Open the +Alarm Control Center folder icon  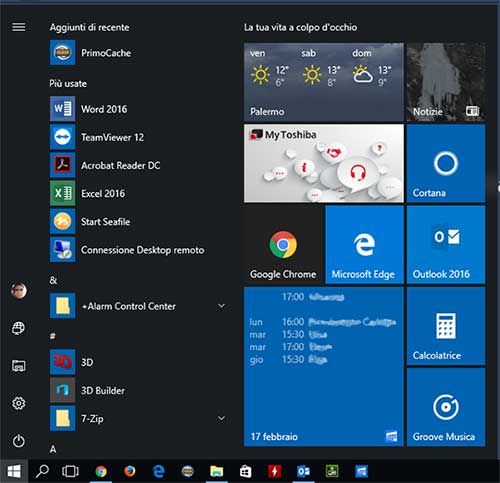click(x=63, y=306)
